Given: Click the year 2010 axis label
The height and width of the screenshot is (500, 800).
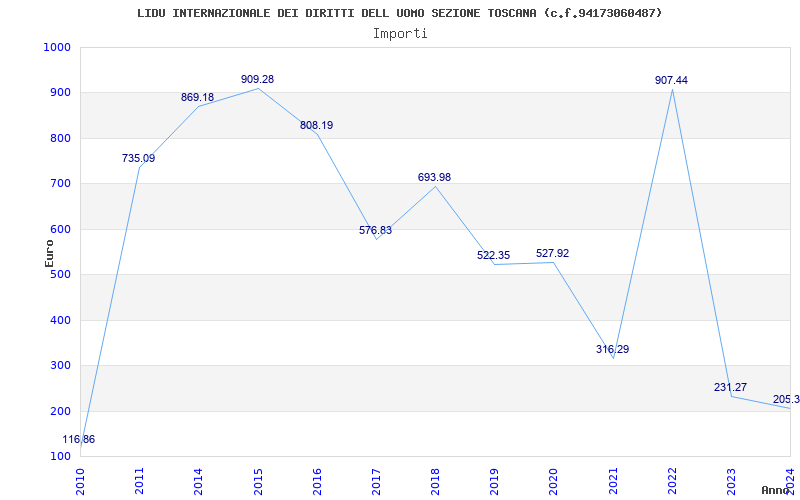Looking at the screenshot, I should pos(80,481).
